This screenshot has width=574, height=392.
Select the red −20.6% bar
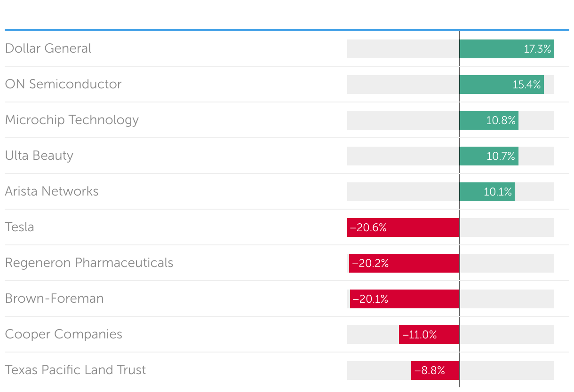click(403, 227)
